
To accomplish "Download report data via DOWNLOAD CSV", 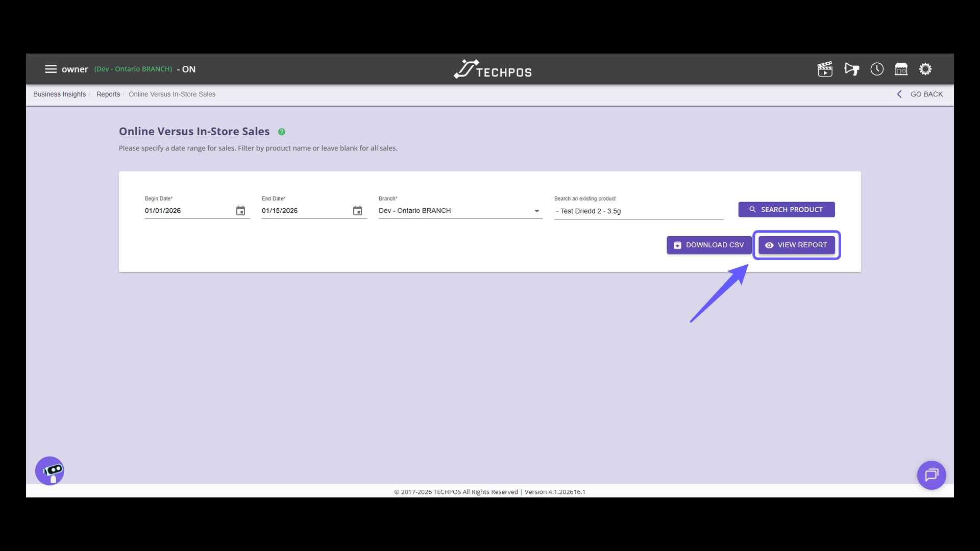I will click(709, 245).
